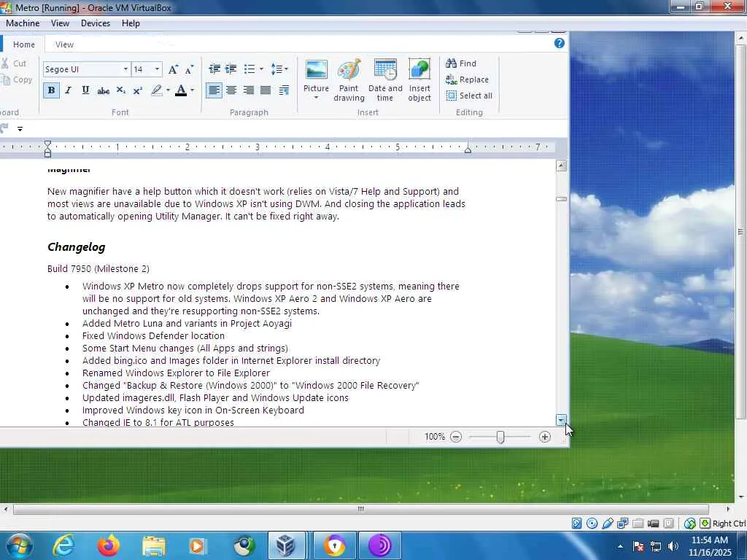Click WordPad scroll down arrow
Viewport: 747px width, 560px height.
pyautogui.click(x=561, y=419)
